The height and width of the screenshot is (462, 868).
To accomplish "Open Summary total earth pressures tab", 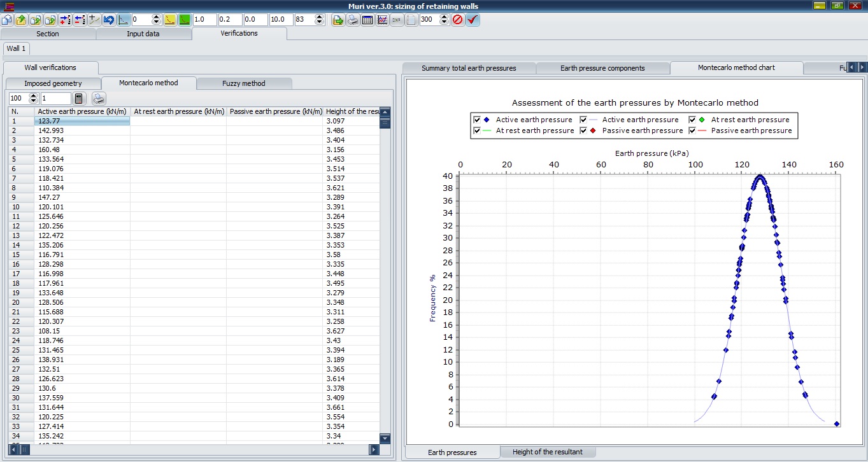I will click(469, 68).
